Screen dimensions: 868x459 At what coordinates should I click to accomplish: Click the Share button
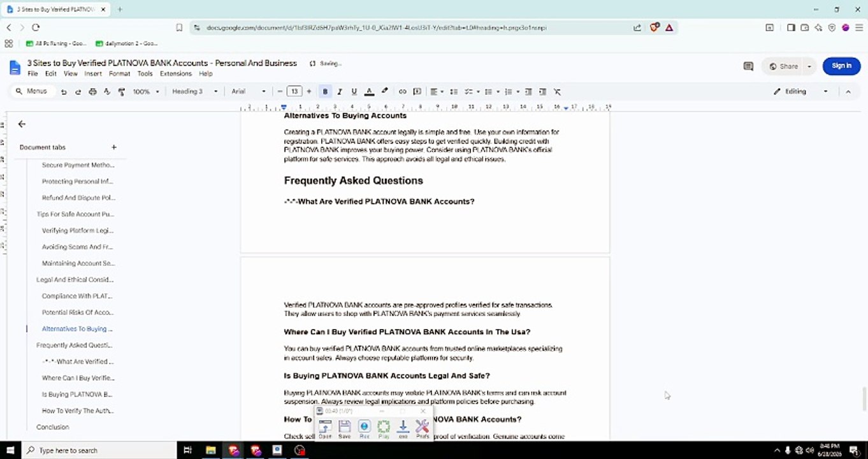point(783,66)
